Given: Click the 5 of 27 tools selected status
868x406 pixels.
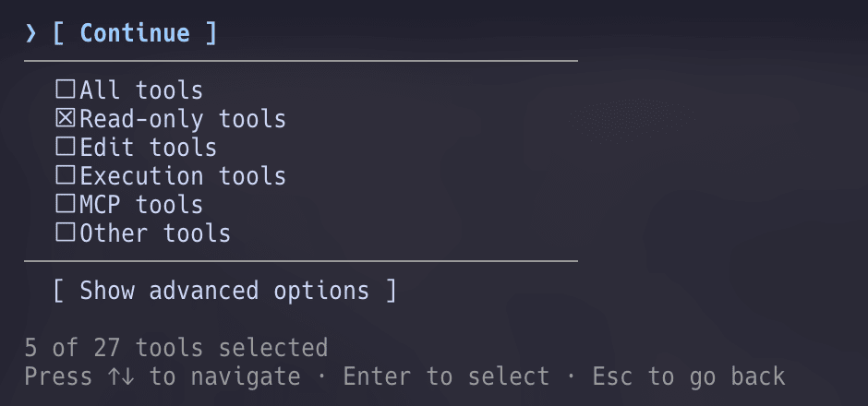Looking at the screenshot, I should pyautogui.click(x=175, y=348).
